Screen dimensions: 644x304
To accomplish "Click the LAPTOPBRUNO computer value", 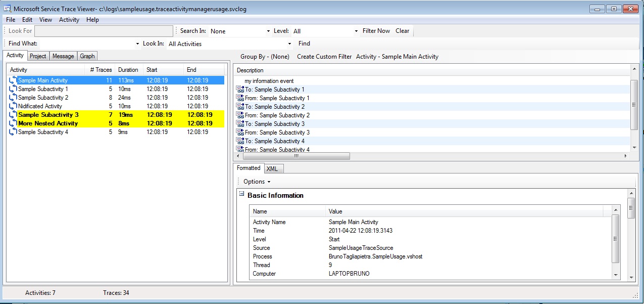I will click(349, 274).
